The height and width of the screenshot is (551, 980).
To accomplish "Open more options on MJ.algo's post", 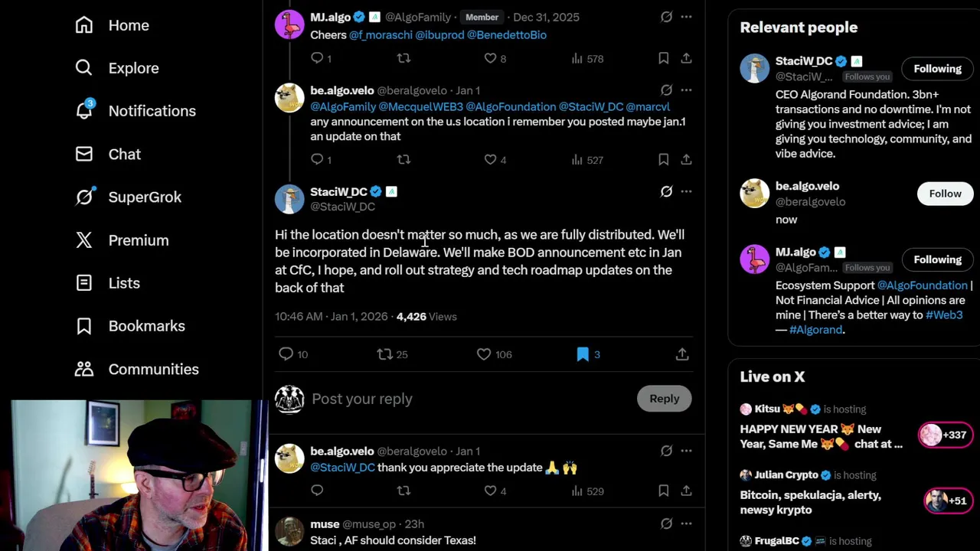I will (x=686, y=17).
